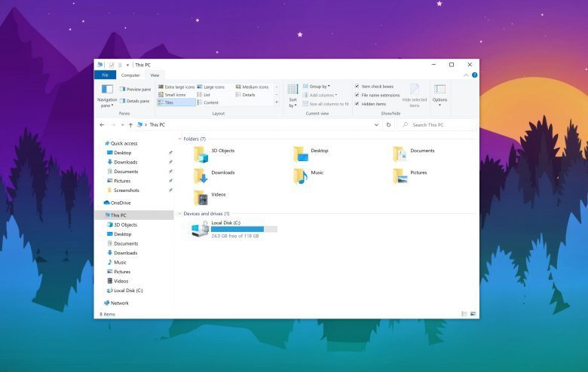
Task: Switch to the Computer ribbon tab
Action: [130, 75]
